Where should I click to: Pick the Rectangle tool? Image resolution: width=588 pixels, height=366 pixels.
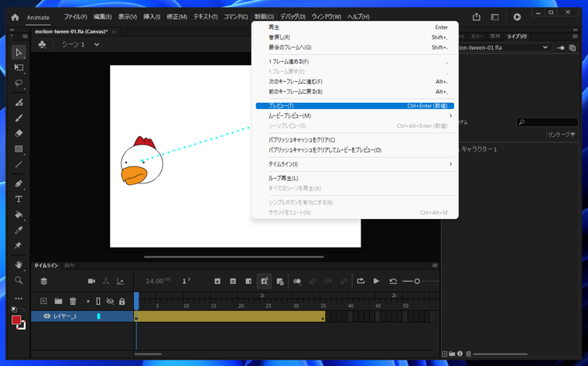[x=19, y=149]
